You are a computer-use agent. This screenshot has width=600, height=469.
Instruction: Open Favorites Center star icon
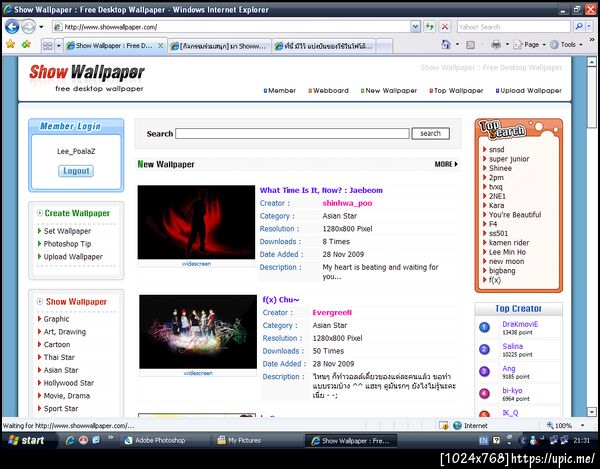pos(10,44)
